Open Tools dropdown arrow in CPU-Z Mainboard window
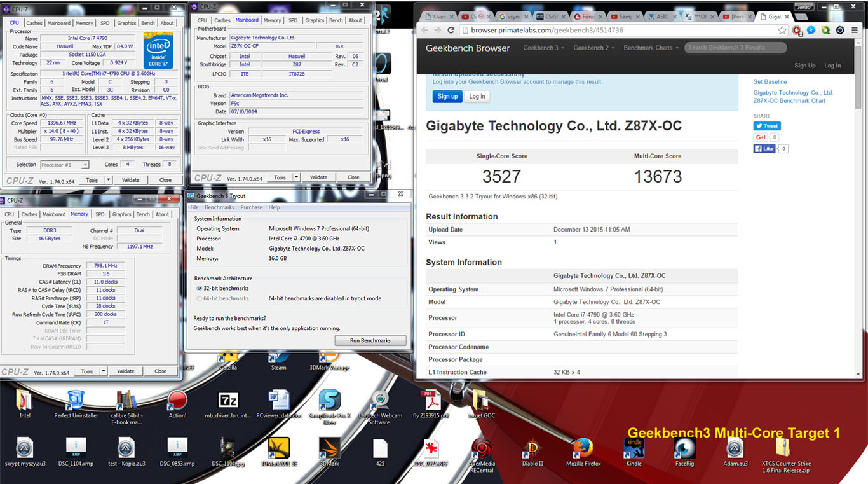This screenshot has height=484, width=868. [x=296, y=177]
